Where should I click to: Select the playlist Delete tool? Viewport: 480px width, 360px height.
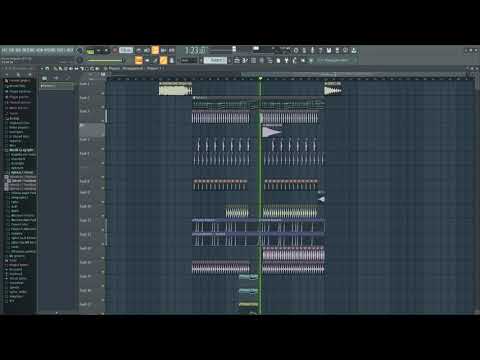click(x=66, y=68)
